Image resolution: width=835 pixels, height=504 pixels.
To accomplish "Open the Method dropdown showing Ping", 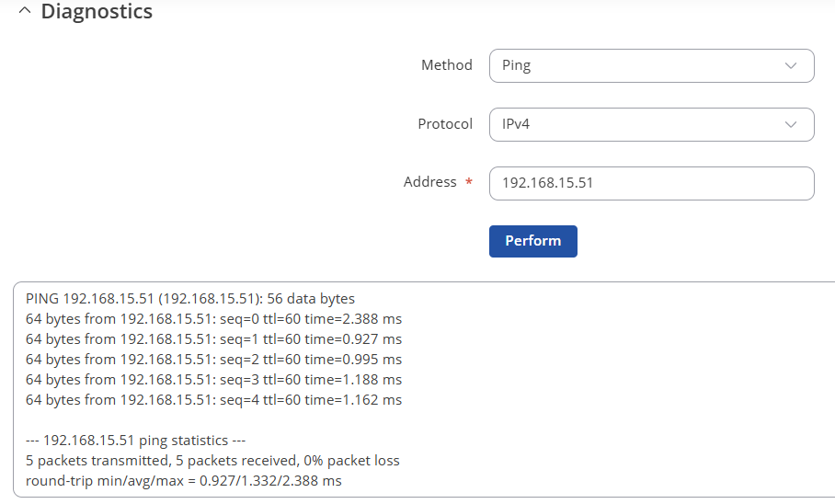I will coord(651,65).
